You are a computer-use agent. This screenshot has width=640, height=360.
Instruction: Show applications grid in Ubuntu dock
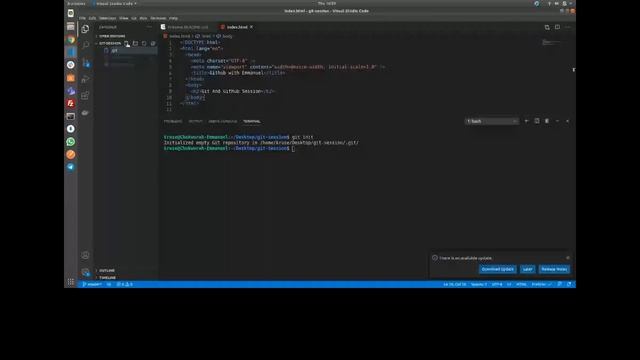71,282
